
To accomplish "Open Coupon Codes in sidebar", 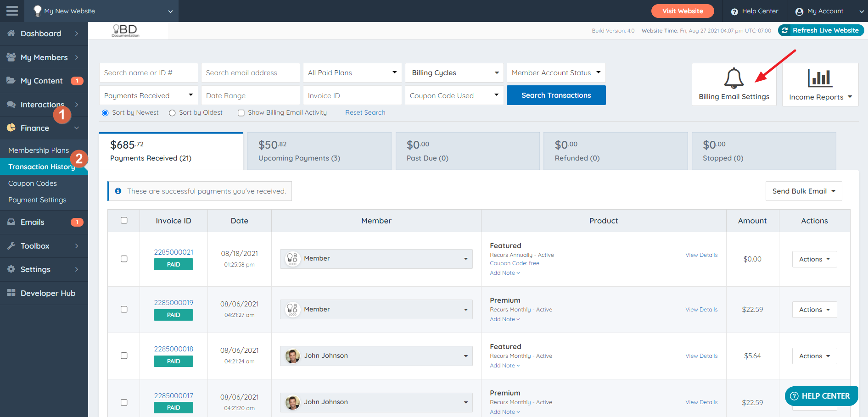I will tap(33, 183).
